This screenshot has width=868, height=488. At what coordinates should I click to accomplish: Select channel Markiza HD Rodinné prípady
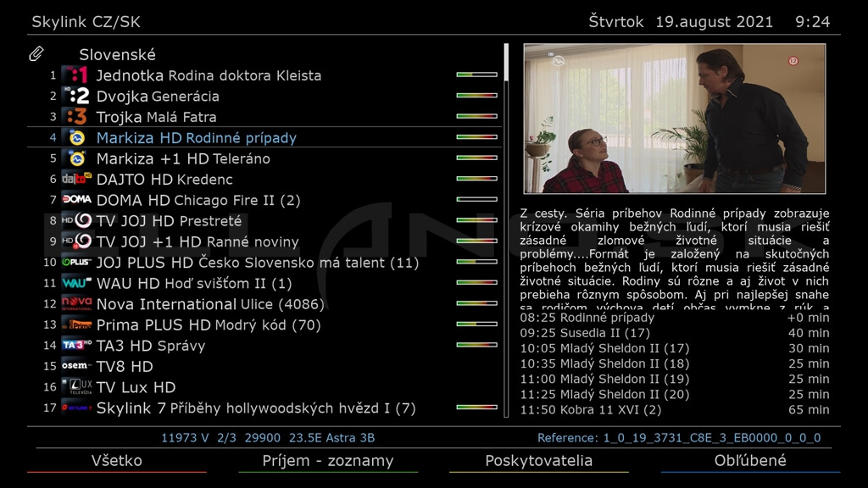pyautogui.click(x=264, y=137)
